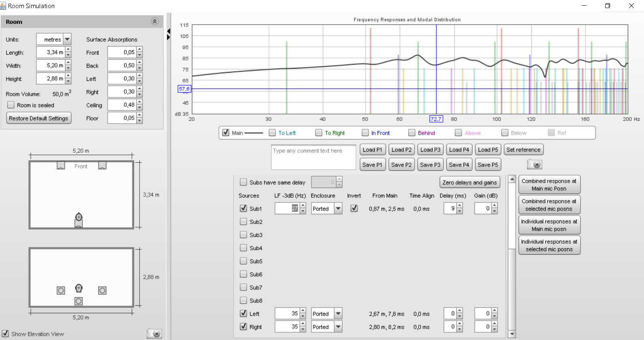Viewport: 644px width, 340px height.
Task: Click the subwoofer icon in the elevation view
Action: [x=79, y=301]
